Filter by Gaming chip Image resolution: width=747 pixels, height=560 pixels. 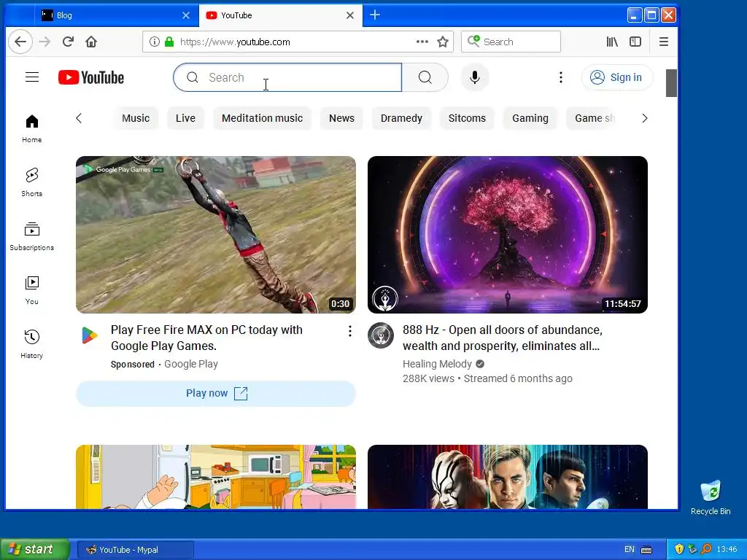pos(530,118)
